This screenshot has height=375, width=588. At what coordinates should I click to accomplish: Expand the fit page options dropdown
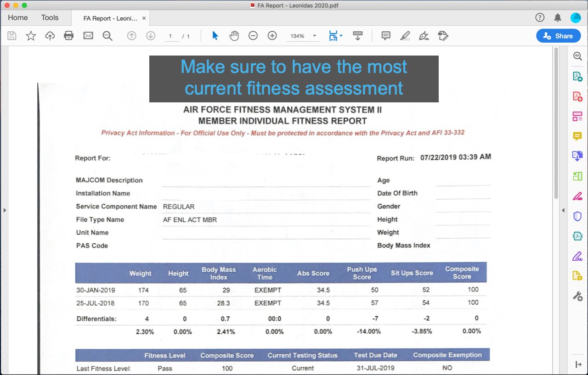click(336, 36)
